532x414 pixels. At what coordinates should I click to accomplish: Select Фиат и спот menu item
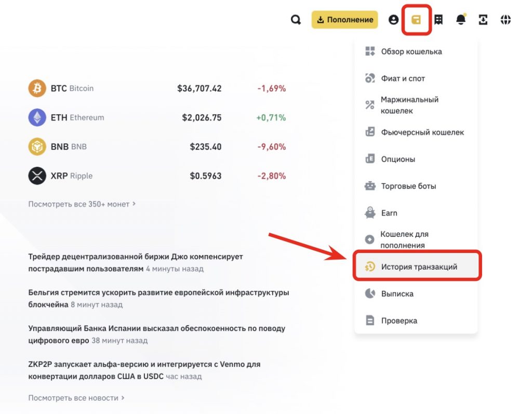click(416, 78)
